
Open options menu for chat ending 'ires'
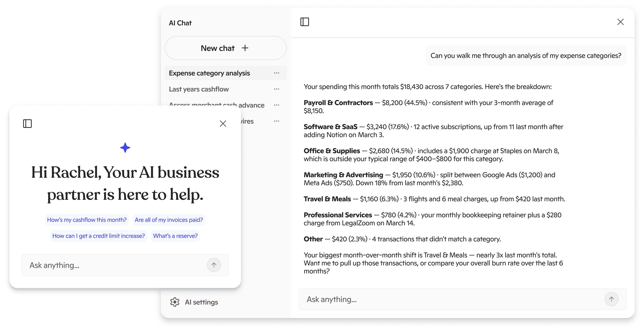click(x=276, y=121)
